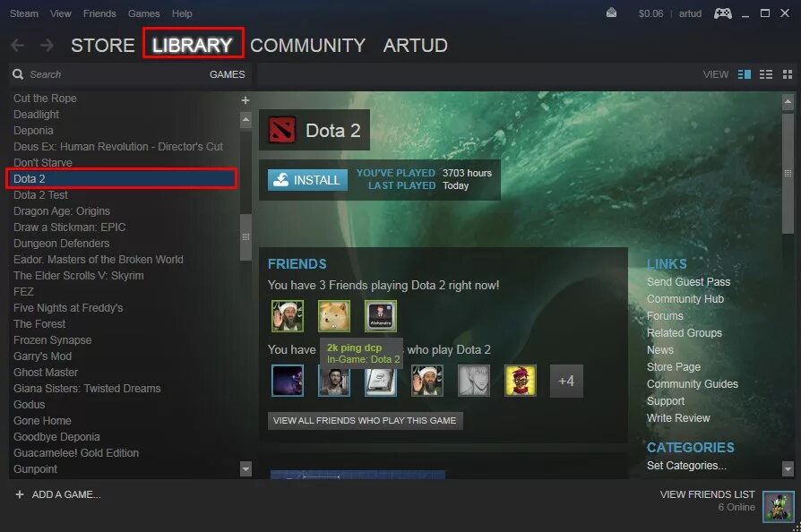Open the doge avatar friend playing now
801x532 pixels.
click(x=334, y=316)
